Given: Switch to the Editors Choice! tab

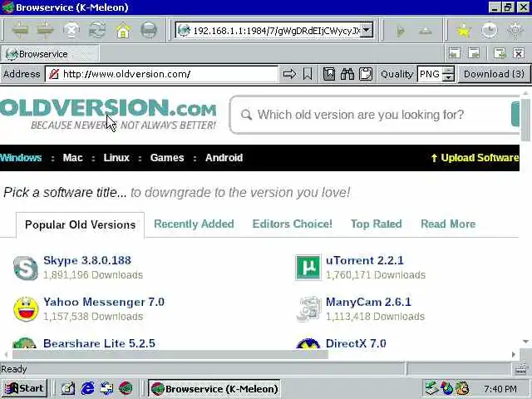Looking at the screenshot, I should click(x=292, y=224).
